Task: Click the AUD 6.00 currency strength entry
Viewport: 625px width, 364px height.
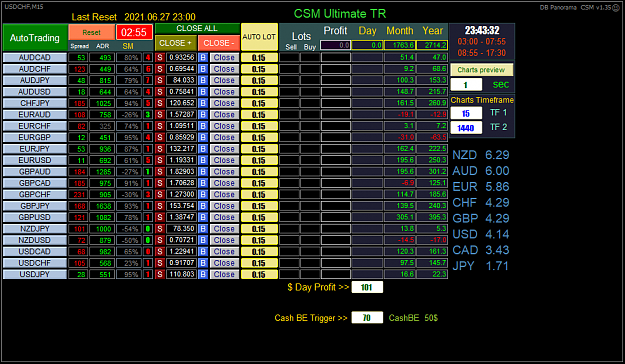Action: [481, 171]
